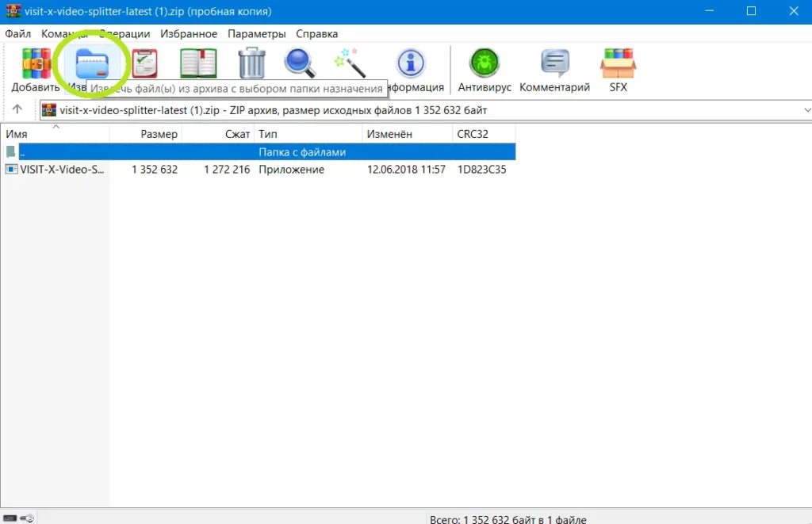Sort files by Имя column header

point(55,134)
